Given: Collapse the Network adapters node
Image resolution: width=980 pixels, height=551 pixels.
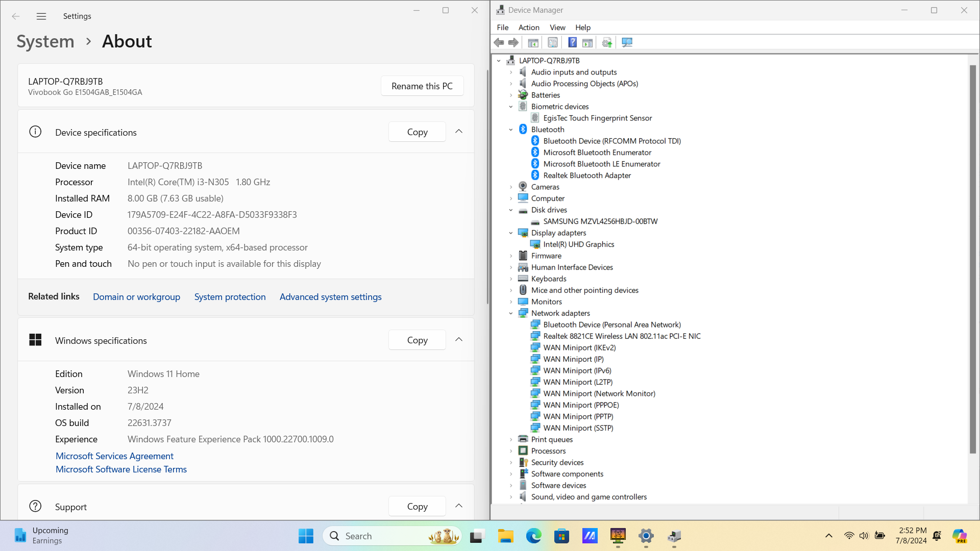Looking at the screenshot, I should point(511,313).
